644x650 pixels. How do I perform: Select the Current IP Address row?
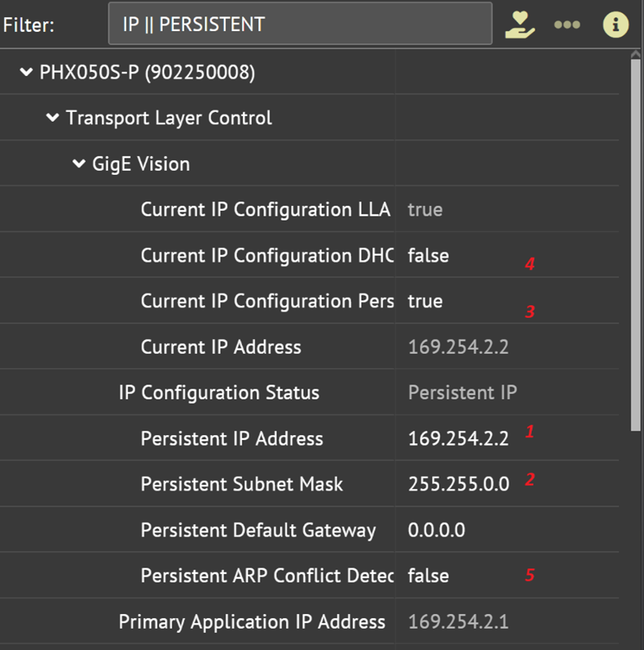pos(221,347)
